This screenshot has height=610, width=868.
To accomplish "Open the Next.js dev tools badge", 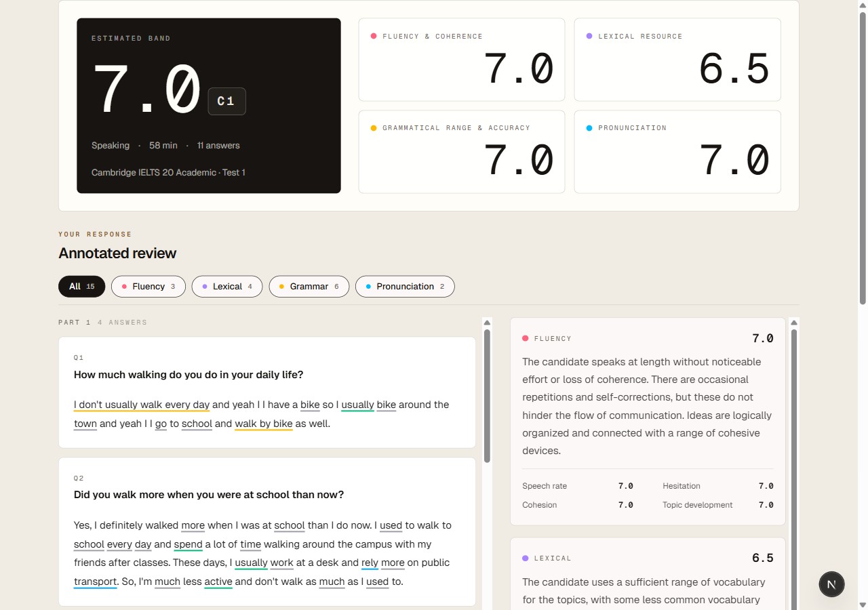I will pyautogui.click(x=831, y=584).
